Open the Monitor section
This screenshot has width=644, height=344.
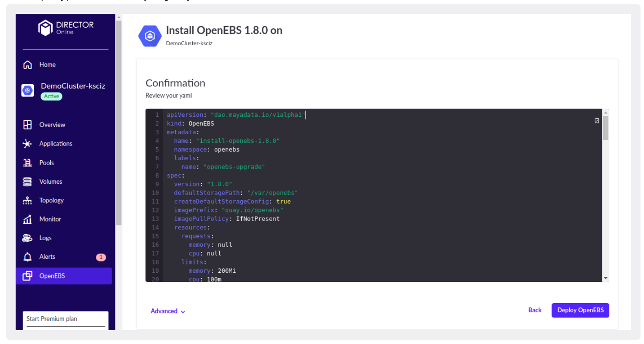(50, 219)
